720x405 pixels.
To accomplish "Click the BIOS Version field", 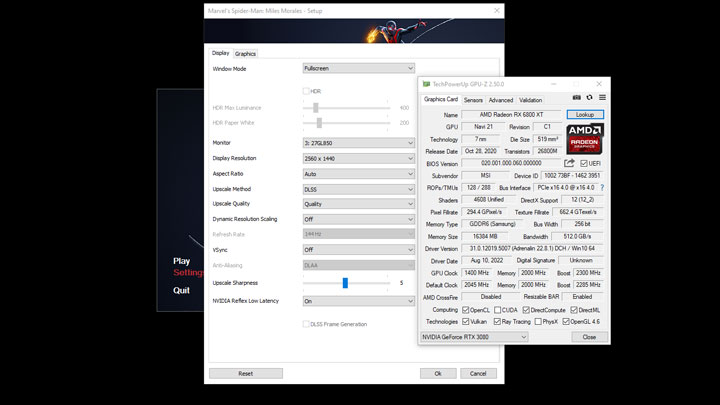I will (x=511, y=163).
